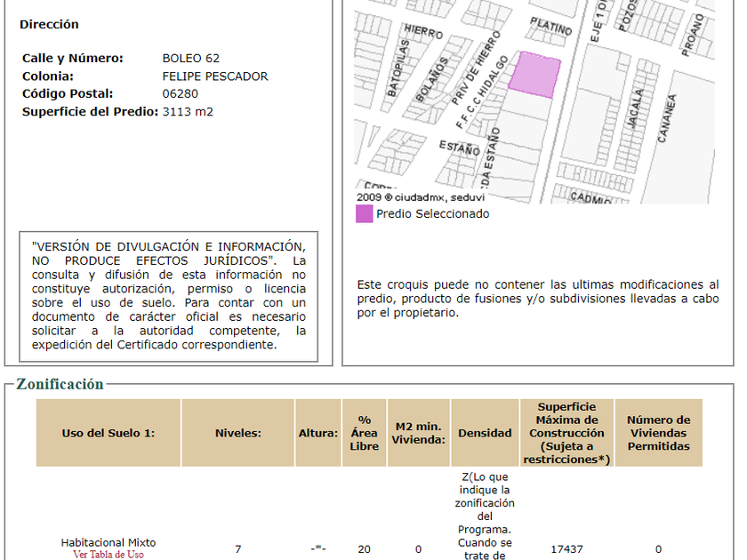The width and height of the screenshot is (747, 560).
Task: Click the 'PROAÑO' street label on map
Action: 693,35
